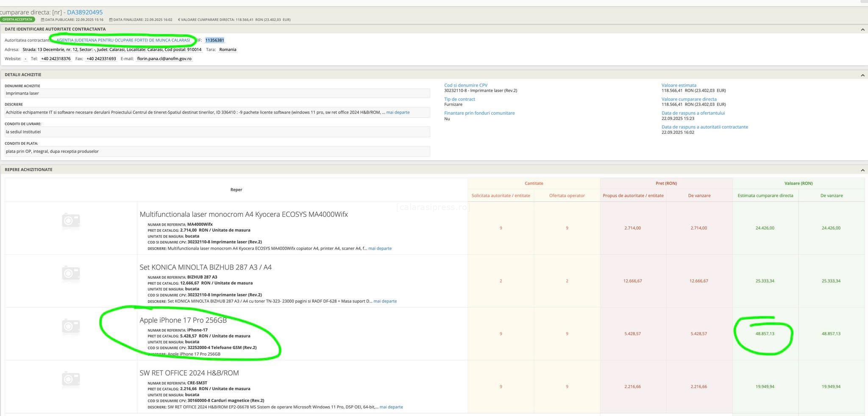Open the DA38920495 purchase link
This screenshot has width=868, height=416.
coord(85,12)
